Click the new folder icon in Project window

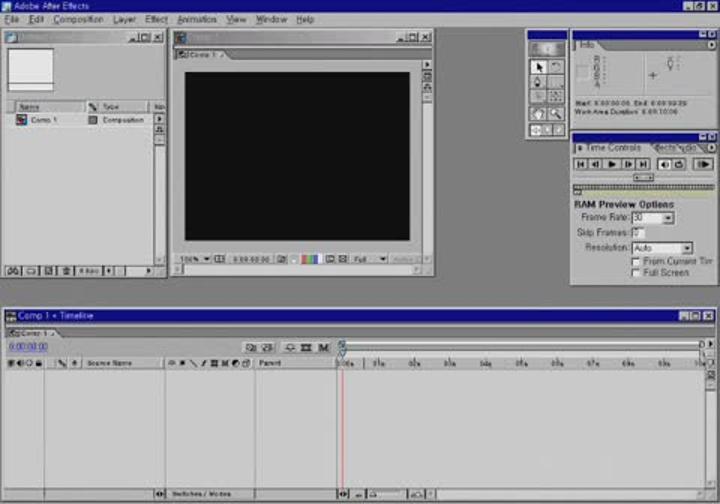coord(31,271)
